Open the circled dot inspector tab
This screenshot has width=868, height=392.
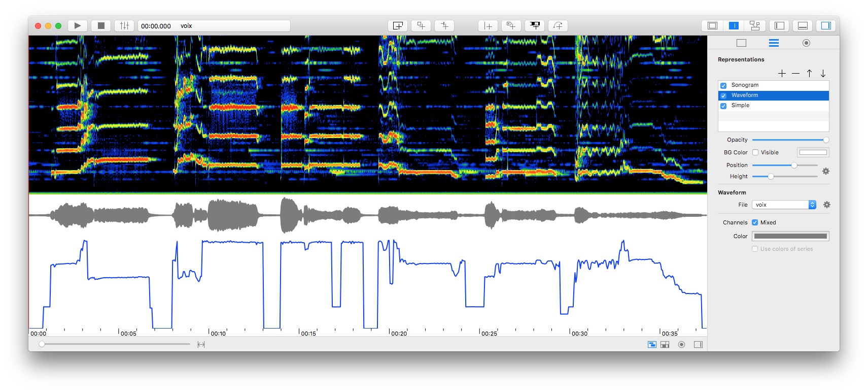pos(806,43)
